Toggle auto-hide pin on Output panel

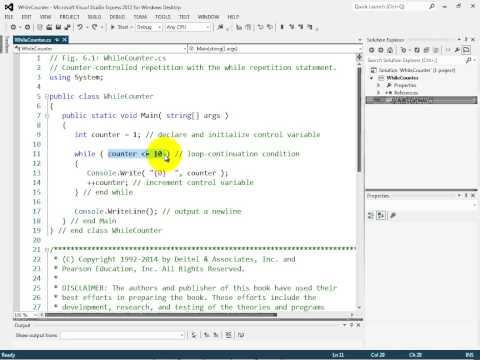pos(351,325)
